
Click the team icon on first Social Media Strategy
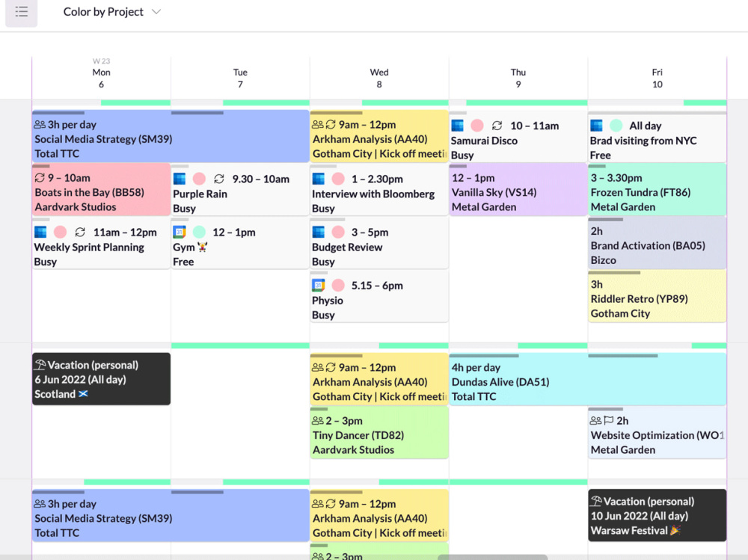pos(40,125)
